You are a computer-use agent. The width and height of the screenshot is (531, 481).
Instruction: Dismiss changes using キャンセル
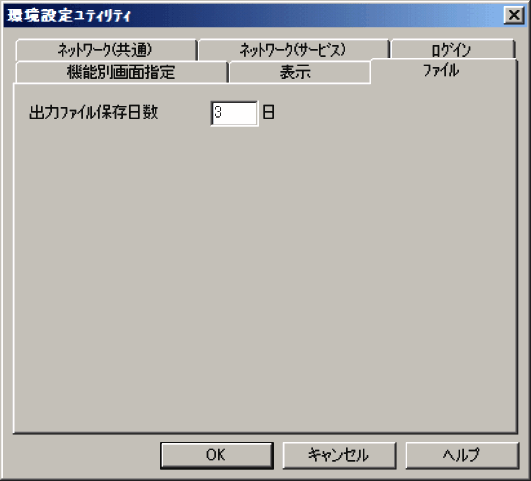[x=339, y=455]
